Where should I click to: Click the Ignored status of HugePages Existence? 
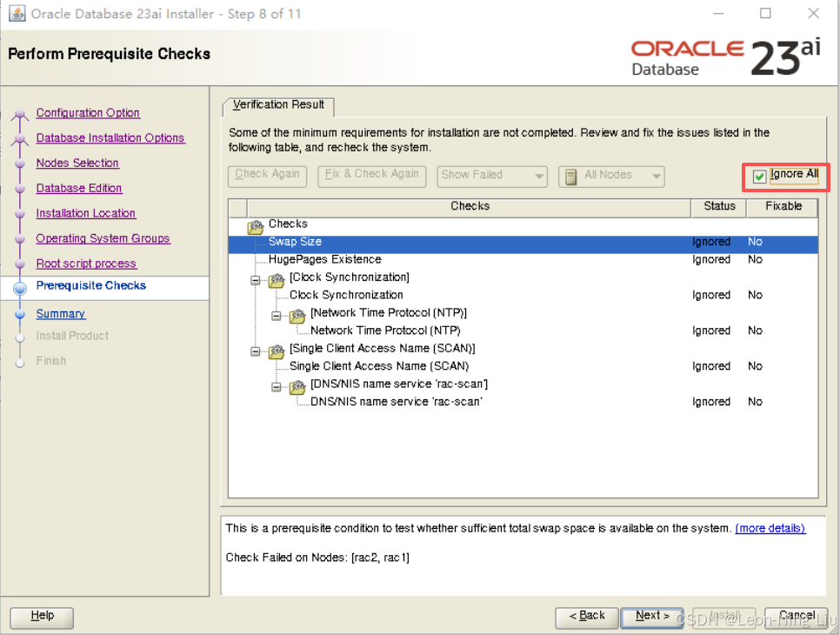(711, 259)
